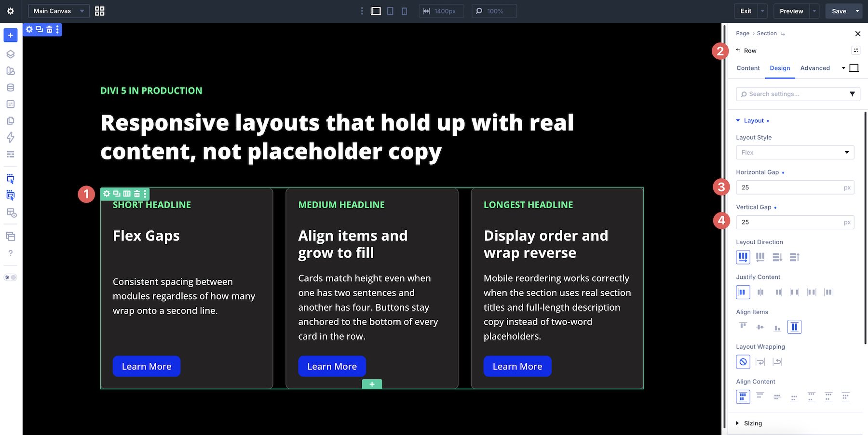Delete the section using blue trash icon
The width and height of the screenshot is (868, 435).
49,29
